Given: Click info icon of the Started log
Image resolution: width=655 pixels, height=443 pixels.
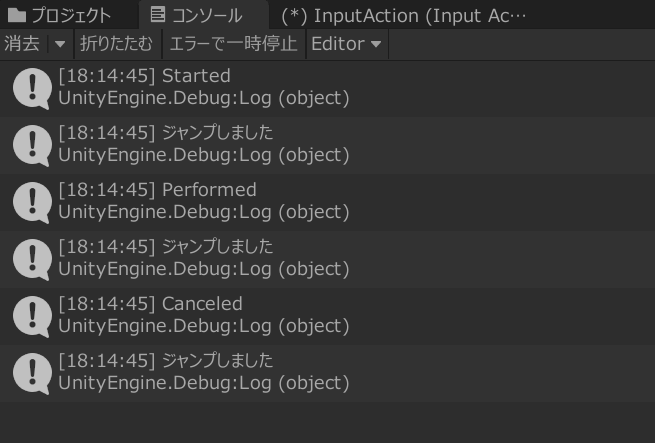Looking at the screenshot, I should [x=32, y=89].
